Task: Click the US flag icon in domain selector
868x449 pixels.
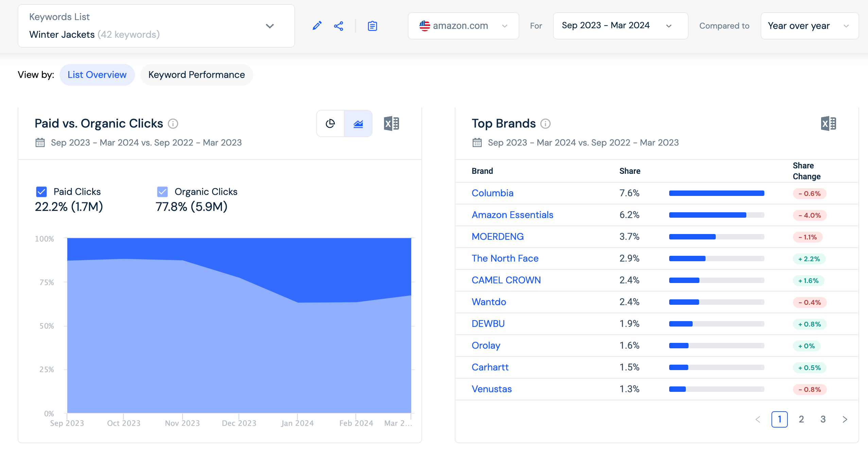Action: click(424, 26)
